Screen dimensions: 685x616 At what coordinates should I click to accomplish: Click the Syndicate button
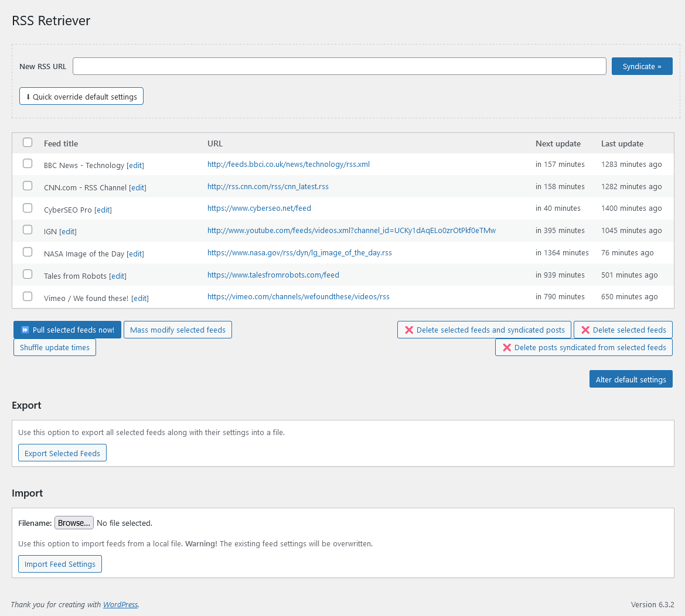[x=642, y=66]
